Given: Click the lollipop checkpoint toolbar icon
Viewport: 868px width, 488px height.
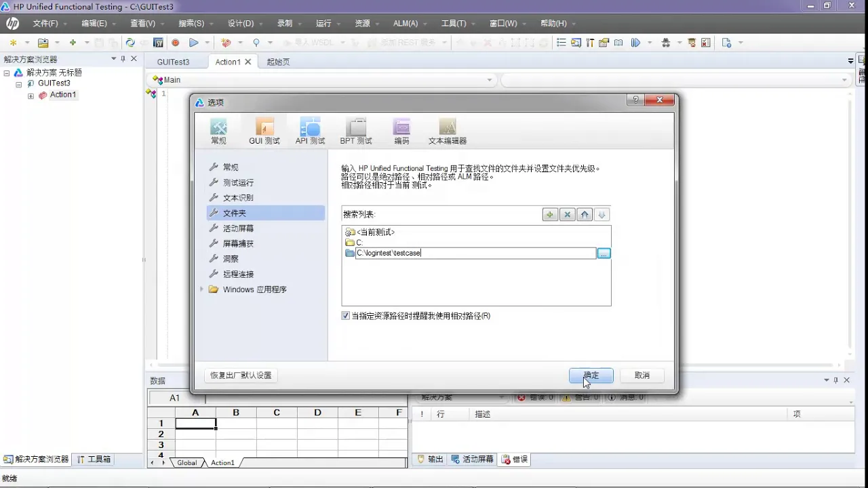Looking at the screenshot, I should tap(256, 42).
